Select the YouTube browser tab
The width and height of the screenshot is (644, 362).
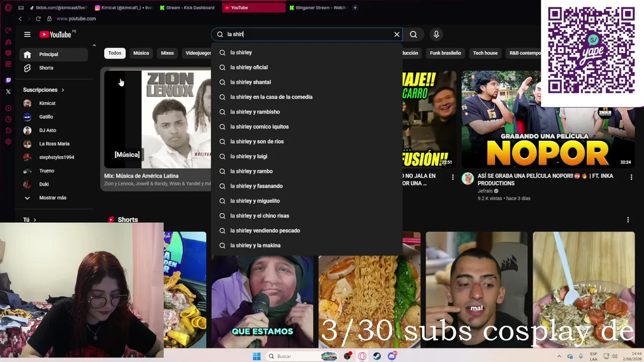point(253,8)
